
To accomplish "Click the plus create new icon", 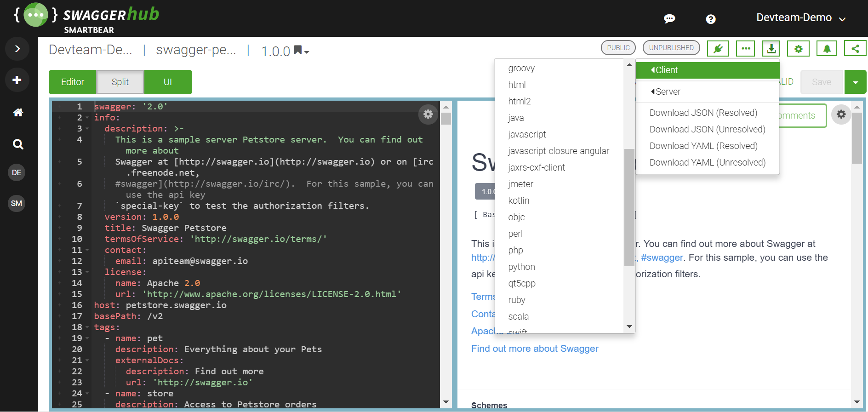I will [x=17, y=80].
